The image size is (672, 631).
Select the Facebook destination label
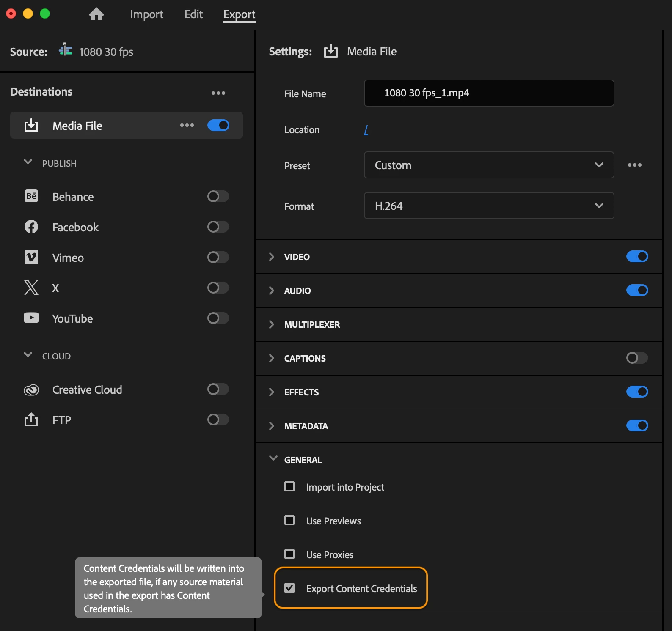75,228
